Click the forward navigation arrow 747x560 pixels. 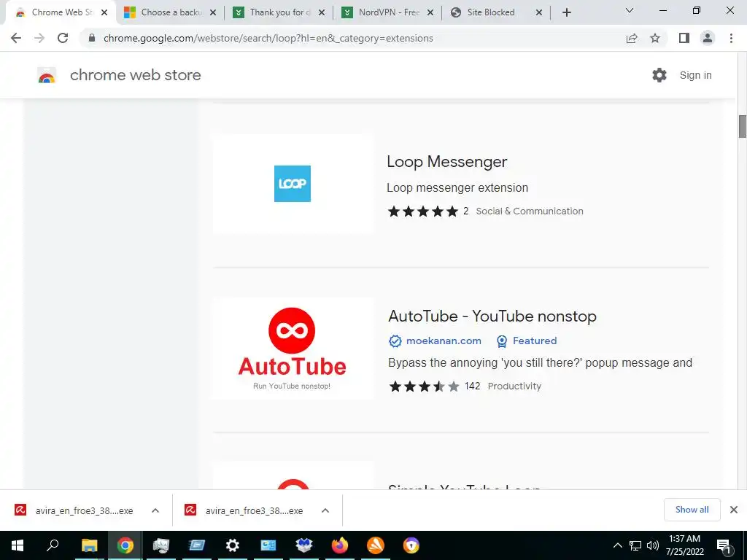pyautogui.click(x=39, y=38)
